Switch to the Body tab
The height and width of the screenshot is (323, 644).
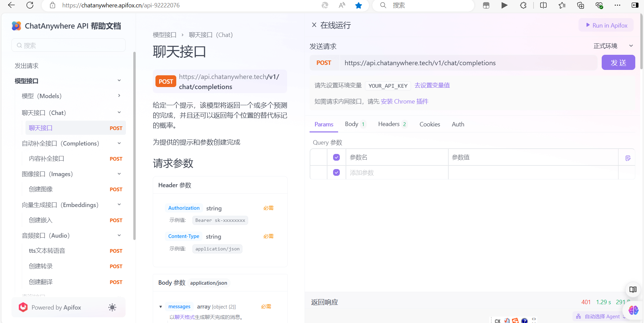pyautogui.click(x=355, y=124)
